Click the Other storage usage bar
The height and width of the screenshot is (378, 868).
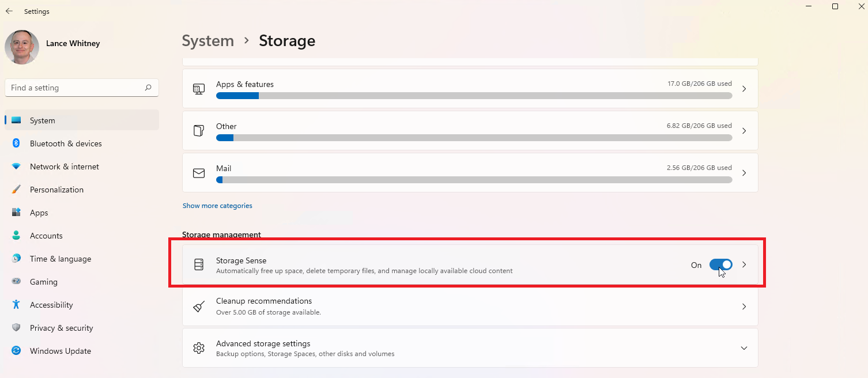474,138
